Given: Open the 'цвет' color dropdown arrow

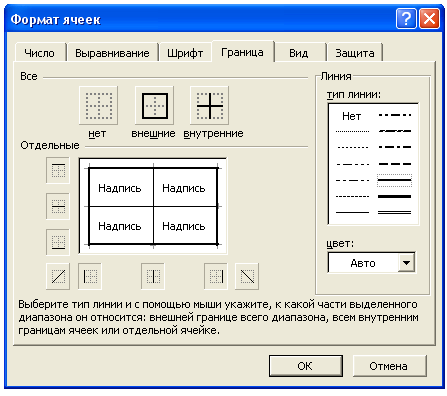Looking at the screenshot, I should click(x=406, y=263).
